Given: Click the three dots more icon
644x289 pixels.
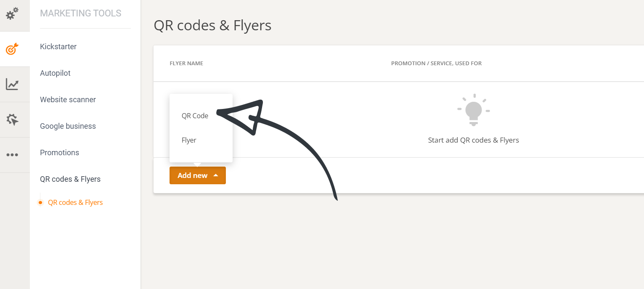Looking at the screenshot, I should (x=12, y=155).
